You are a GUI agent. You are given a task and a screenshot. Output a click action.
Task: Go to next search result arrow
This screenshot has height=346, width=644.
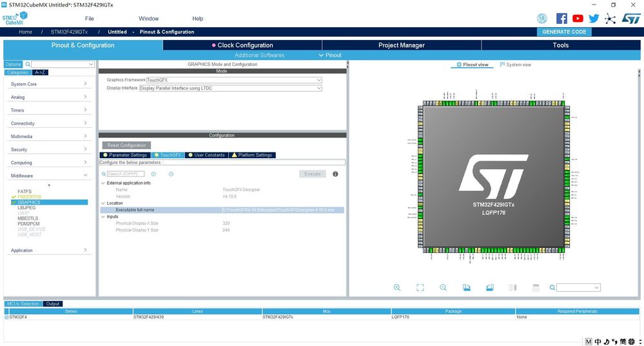(171, 174)
